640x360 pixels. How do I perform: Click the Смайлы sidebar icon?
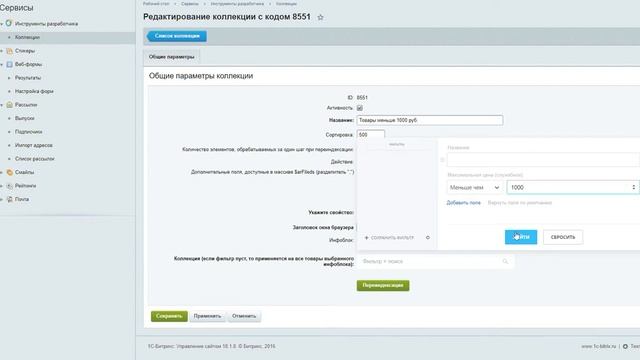click(9, 172)
